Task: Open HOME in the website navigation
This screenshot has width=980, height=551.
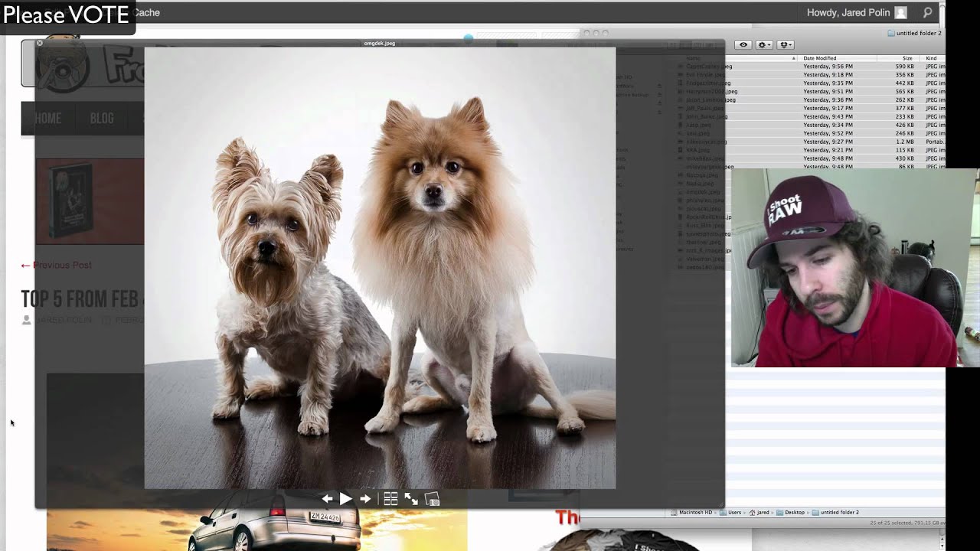Action: pos(47,119)
